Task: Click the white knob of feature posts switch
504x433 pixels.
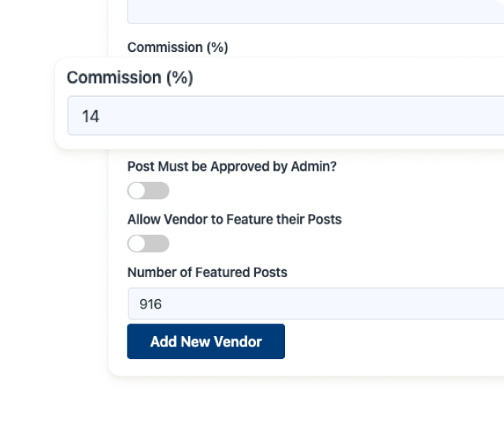Action: click(x=138, y=243)
